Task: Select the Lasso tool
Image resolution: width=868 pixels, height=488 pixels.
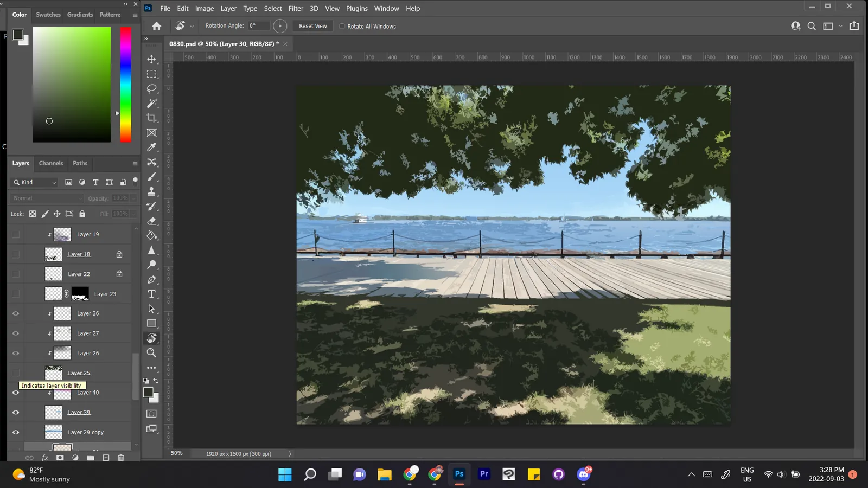Action: 152,88
